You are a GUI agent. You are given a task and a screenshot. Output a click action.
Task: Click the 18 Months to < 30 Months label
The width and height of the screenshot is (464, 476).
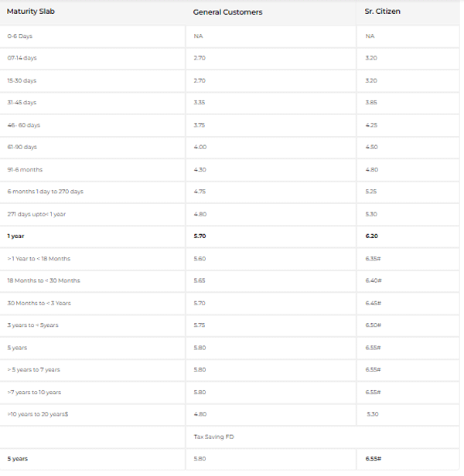point(43,280)
